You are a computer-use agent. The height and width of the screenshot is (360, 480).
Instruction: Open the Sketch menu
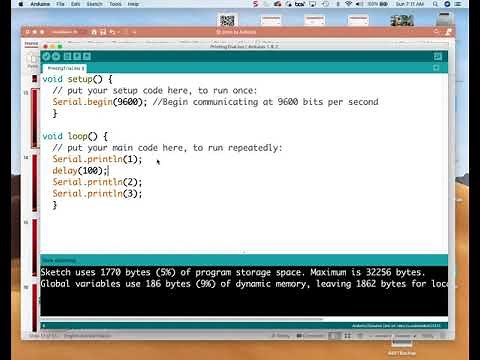pos(94,4)
